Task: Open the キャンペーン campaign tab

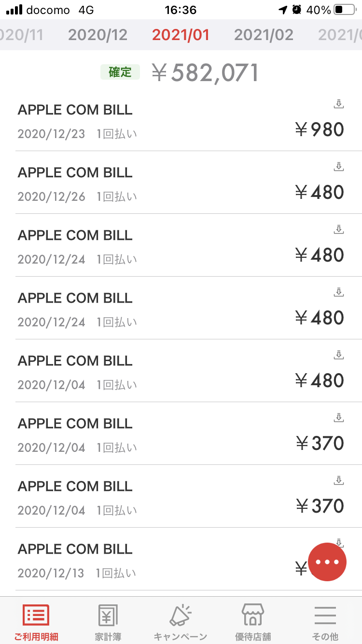Action: coord(181,622)
